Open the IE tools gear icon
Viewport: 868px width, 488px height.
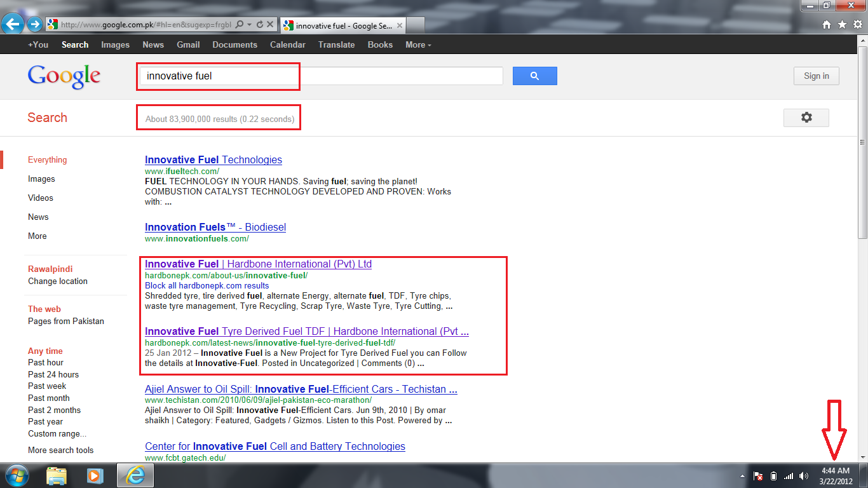click(x=858, y=25)
